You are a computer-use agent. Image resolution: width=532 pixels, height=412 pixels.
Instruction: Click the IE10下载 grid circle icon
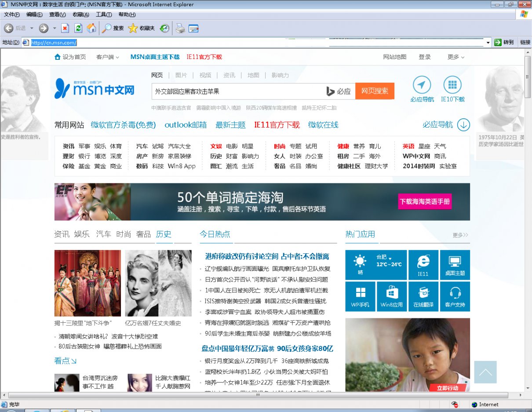(x=452, y=85)
